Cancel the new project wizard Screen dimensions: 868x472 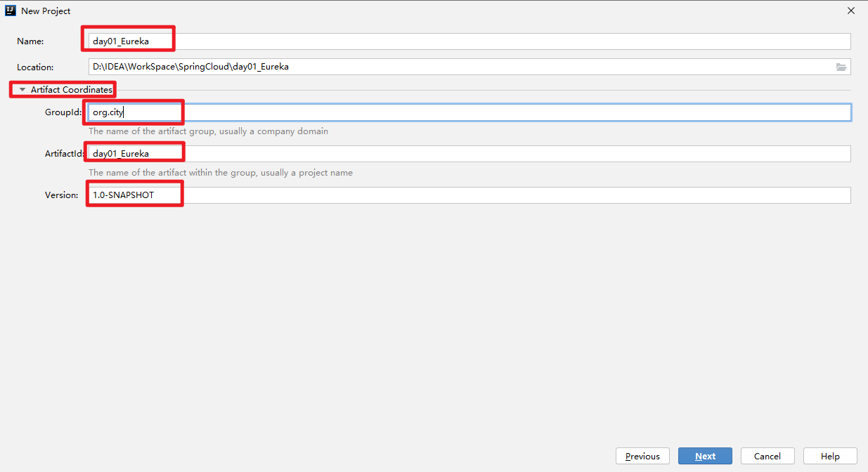767,456
